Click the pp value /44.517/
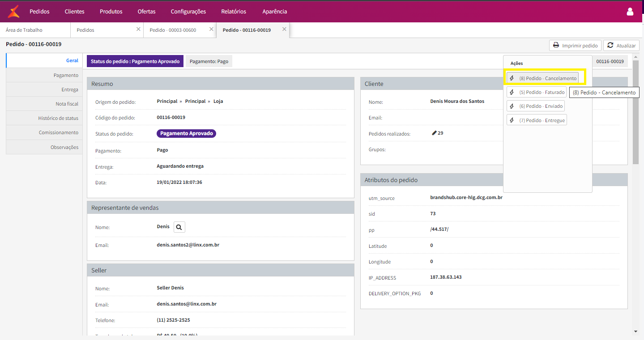 [439, 229]
